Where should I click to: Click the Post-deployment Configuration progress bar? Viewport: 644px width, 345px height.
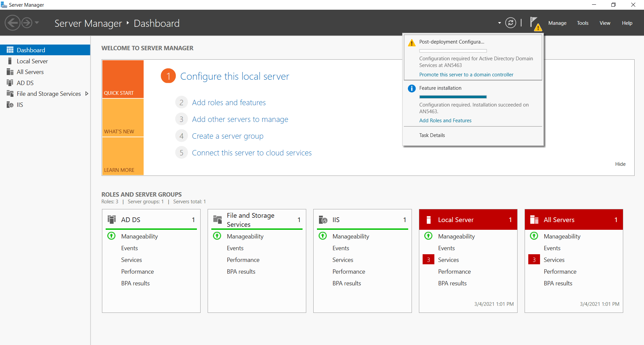453,51
